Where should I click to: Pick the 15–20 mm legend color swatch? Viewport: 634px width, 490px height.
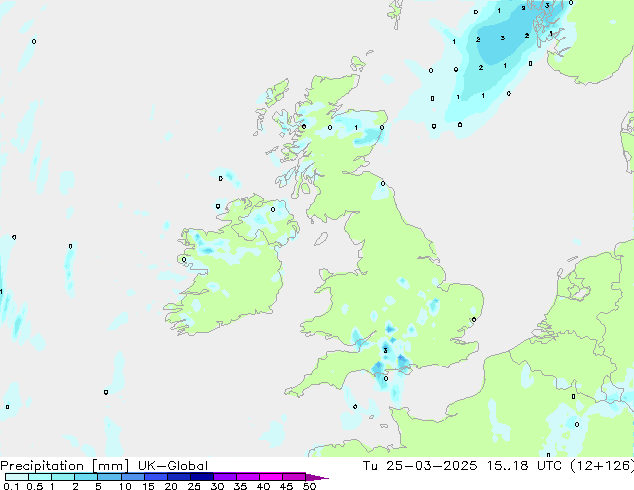(155, 477)
